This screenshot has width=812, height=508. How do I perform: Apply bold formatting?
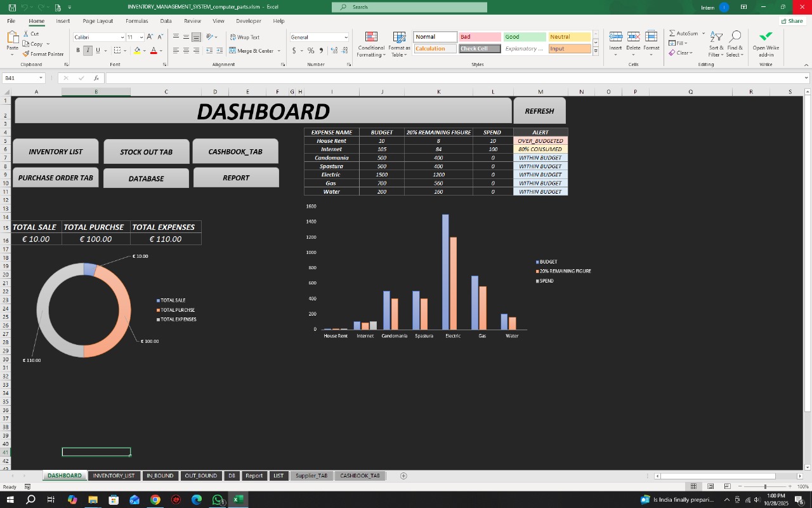[78, 50]
